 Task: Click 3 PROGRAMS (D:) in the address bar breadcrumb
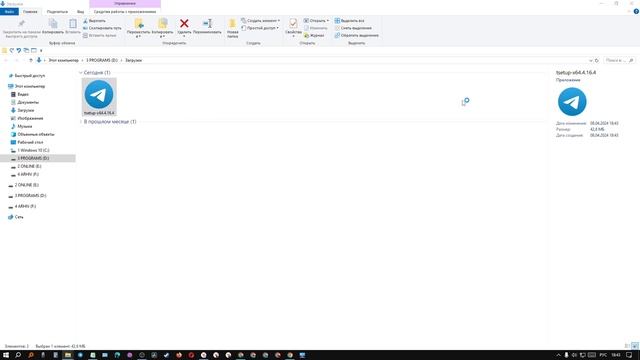(x=102, y=60)
